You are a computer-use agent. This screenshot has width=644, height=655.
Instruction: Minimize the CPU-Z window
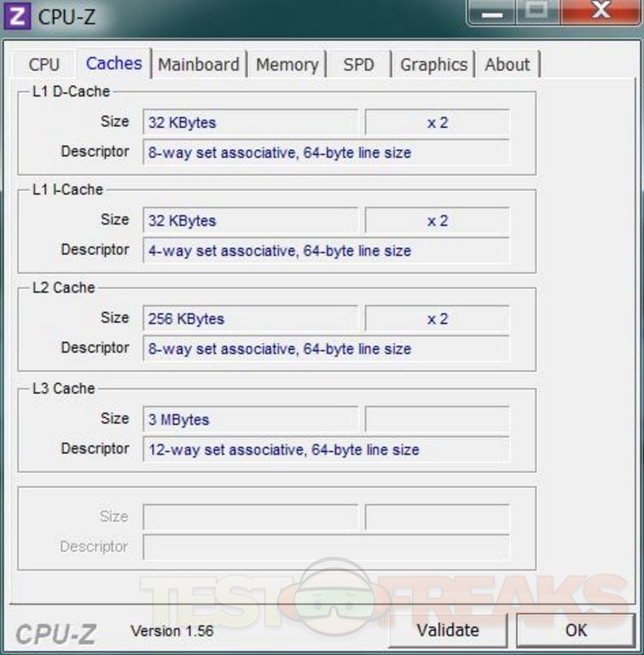point(492,12)
